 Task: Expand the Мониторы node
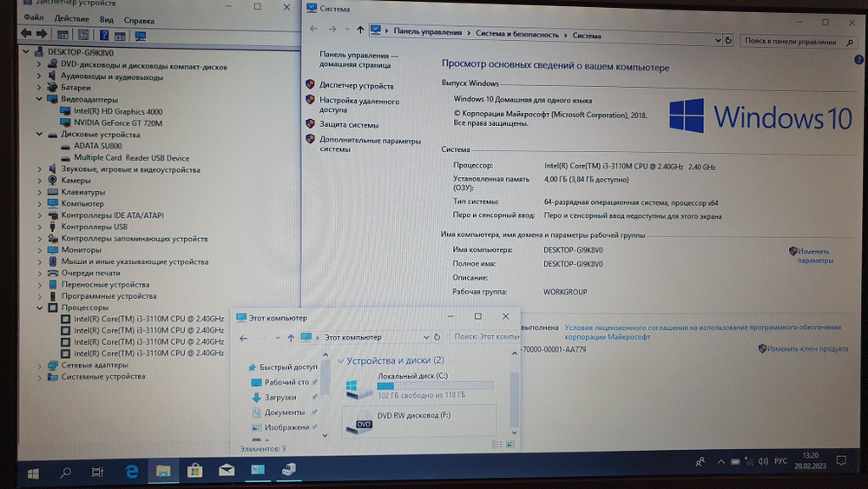[x=39, y=250]
